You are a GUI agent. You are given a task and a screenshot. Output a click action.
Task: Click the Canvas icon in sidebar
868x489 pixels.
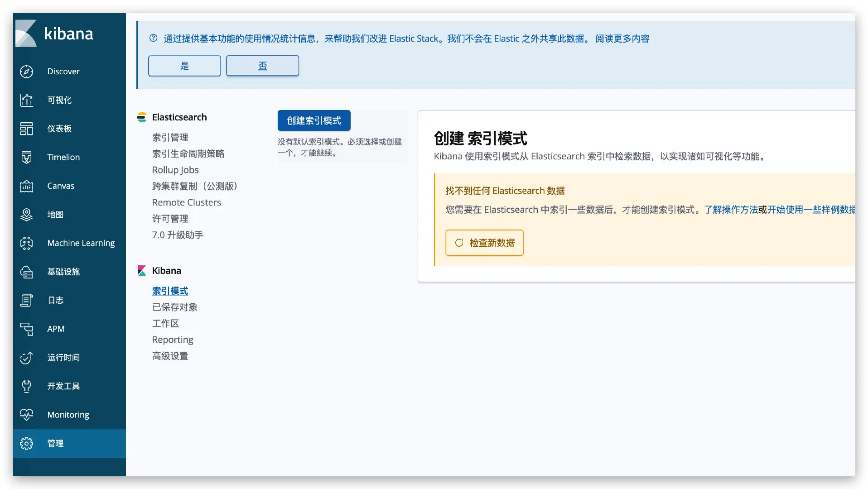click(x=26, y=186)
